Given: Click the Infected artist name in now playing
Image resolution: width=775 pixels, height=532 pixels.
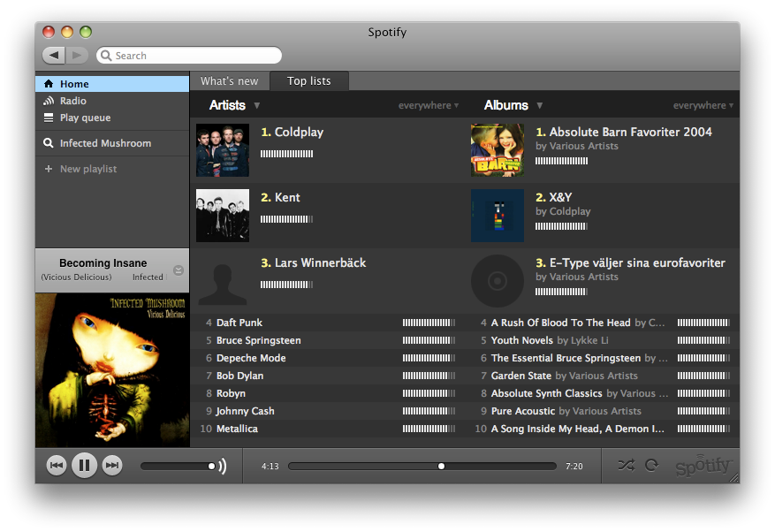Looking at the screenshot, I should point(148,277).
